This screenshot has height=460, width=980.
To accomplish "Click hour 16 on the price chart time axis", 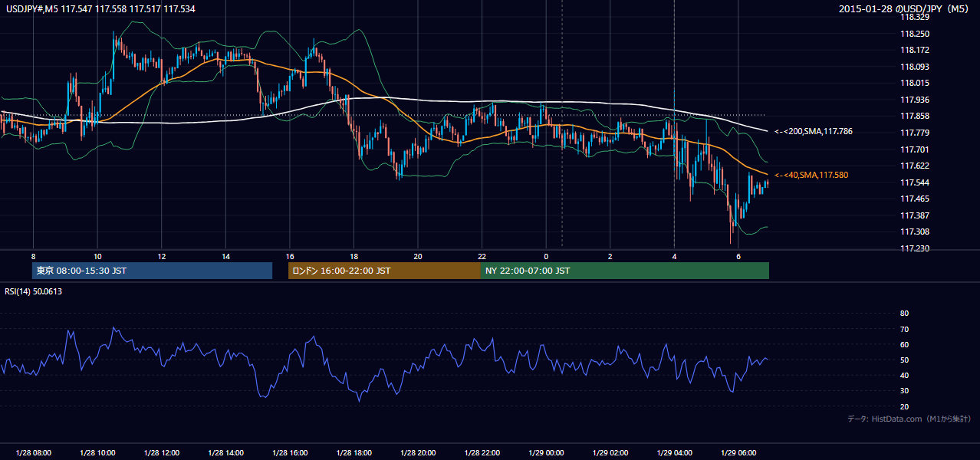I will (290, 256).
